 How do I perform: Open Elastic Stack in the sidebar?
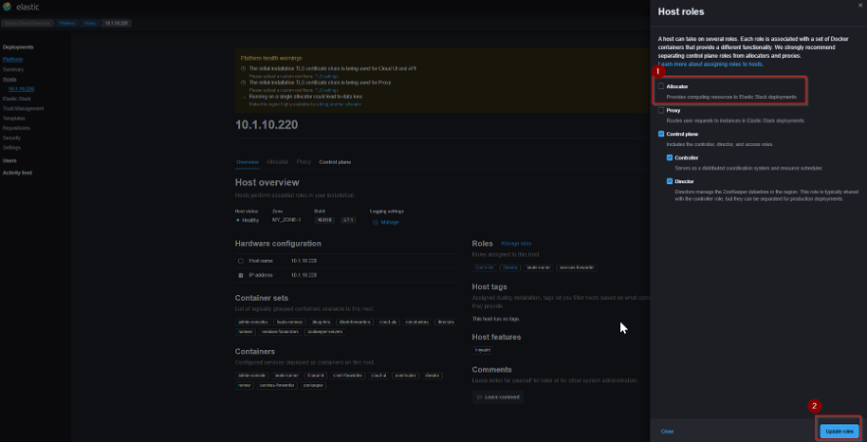[18, 99]
